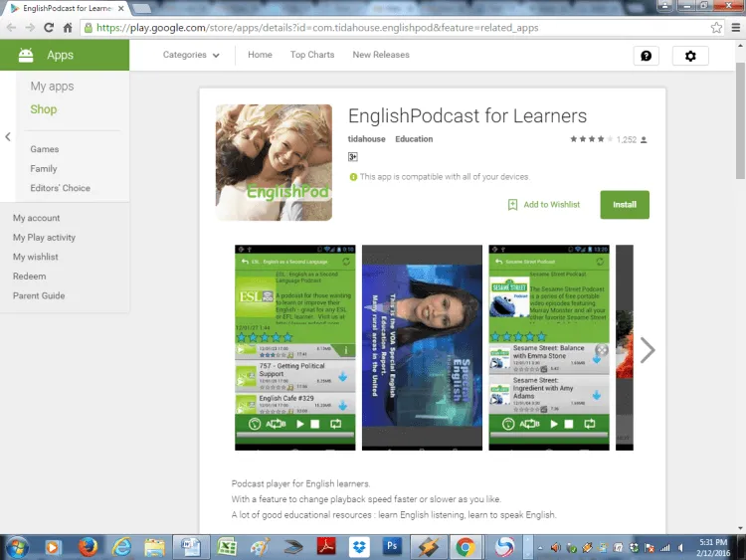
Task: Show hidden system tray icons
Action: pyautogui.click(x=540, y=548)
